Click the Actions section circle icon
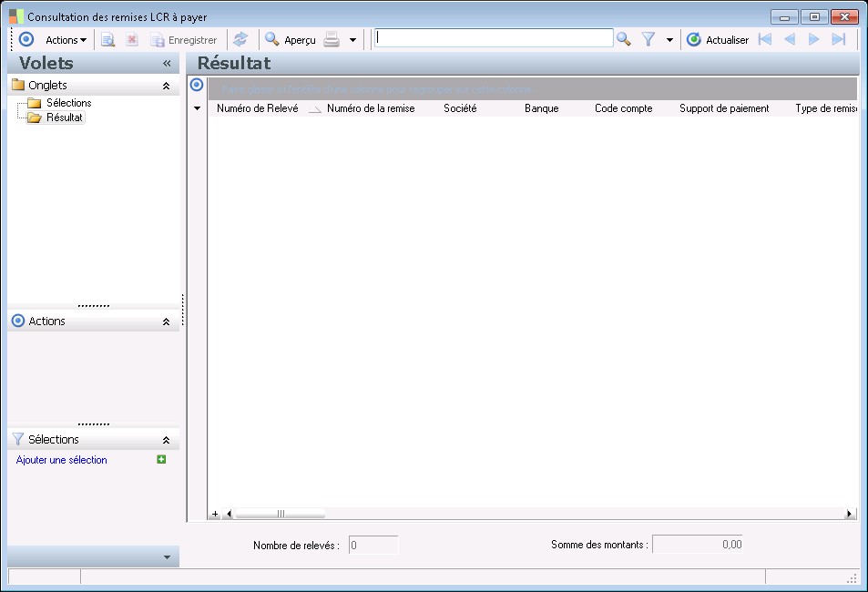This screenshot has height=592, width=868. 17,321
